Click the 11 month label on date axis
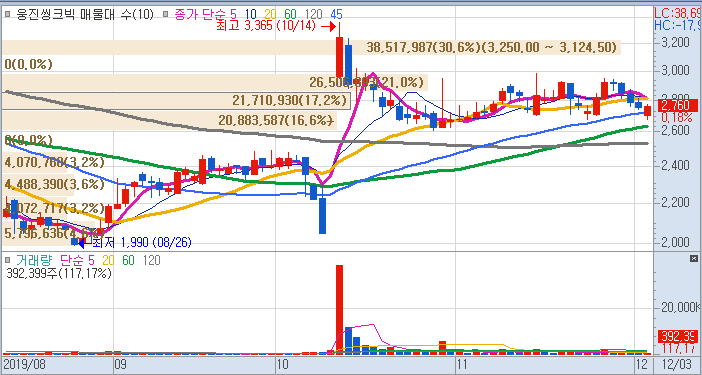 click(462, 363)
